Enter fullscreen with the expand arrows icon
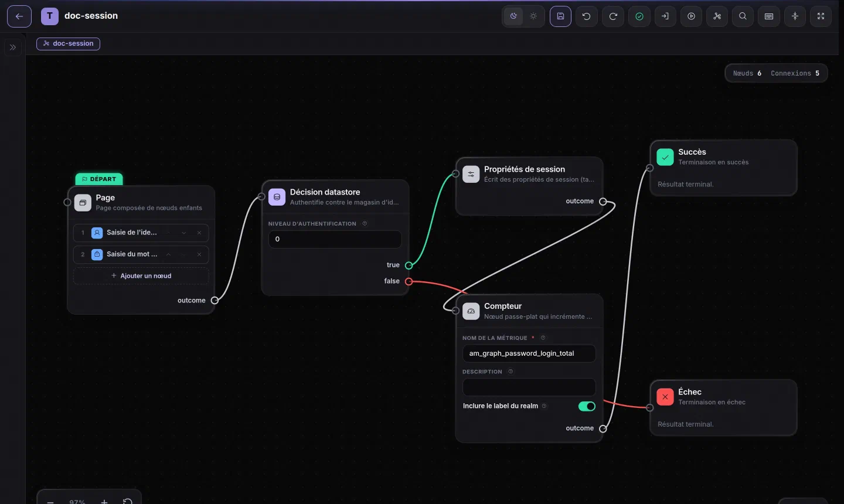The image size is (844, 504). [821, 16]
